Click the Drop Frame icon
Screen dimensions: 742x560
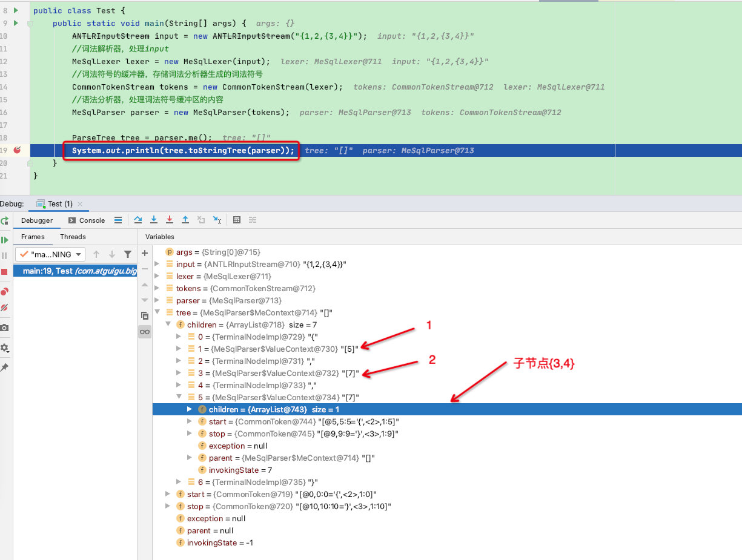(201, 220)
